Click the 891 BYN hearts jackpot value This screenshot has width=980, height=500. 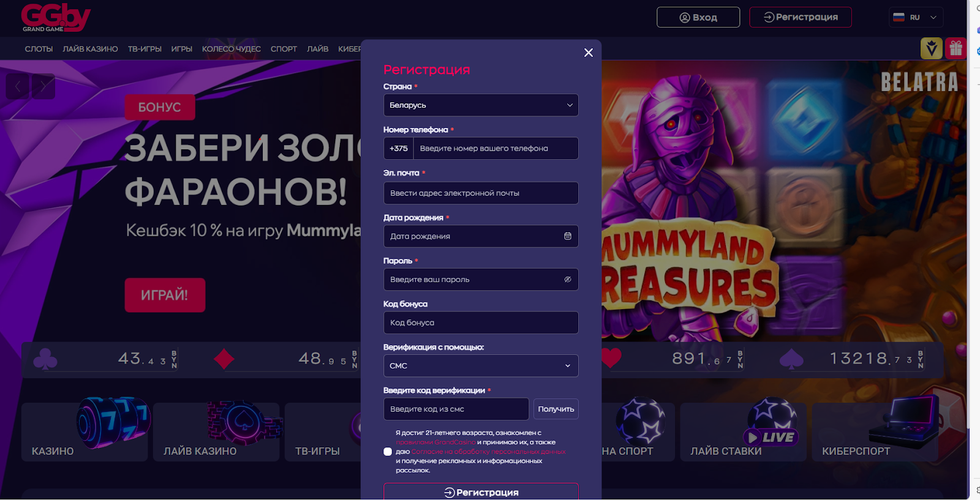tap(707, 359)
